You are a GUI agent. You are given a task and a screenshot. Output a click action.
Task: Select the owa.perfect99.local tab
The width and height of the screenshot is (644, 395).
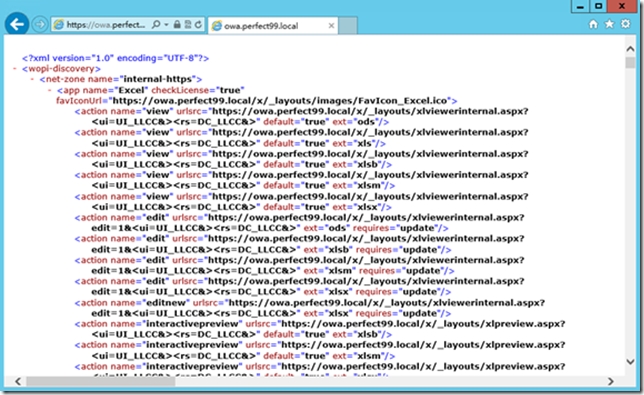pos(273,26)
